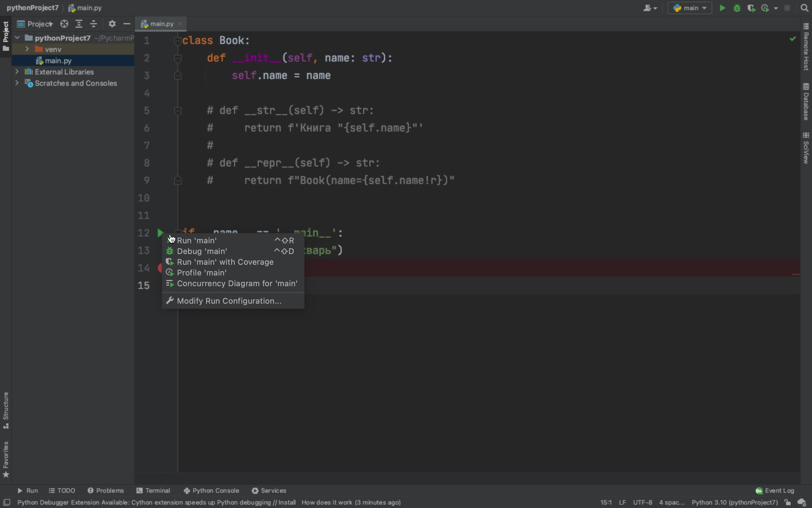Screen dimensions: 812x508
Task: Select Profile 'main' menu entry
Action: (233, 273)
